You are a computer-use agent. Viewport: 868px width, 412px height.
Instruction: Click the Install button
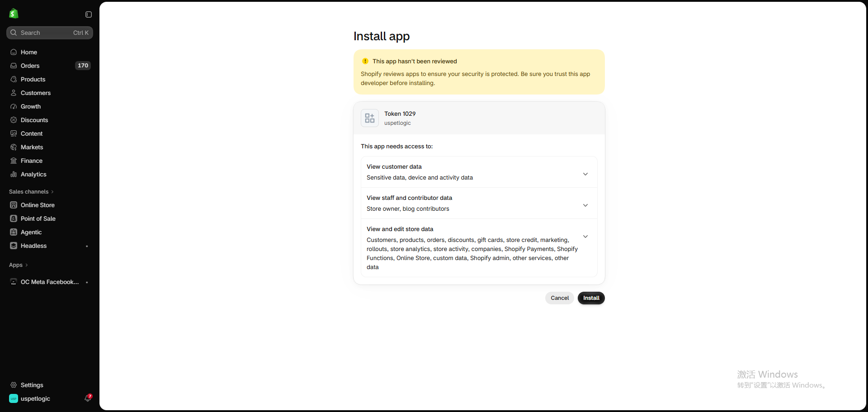pyautogui.click(x=591, y=298)
